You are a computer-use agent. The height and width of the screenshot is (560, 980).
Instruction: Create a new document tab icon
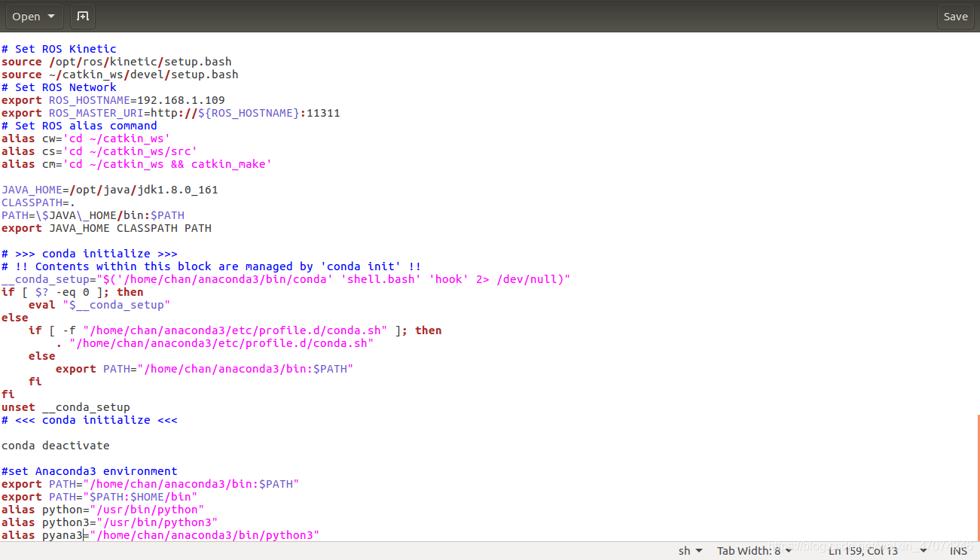click(83, 16)
